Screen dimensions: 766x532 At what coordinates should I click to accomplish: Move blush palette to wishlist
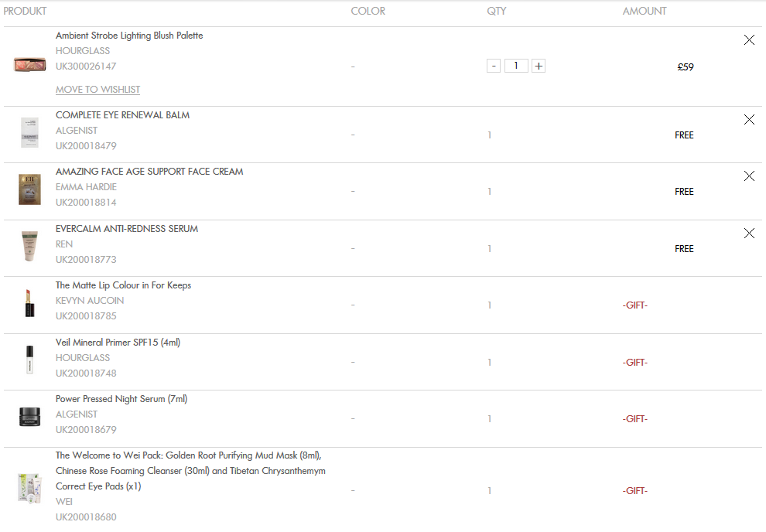point(97,90)
